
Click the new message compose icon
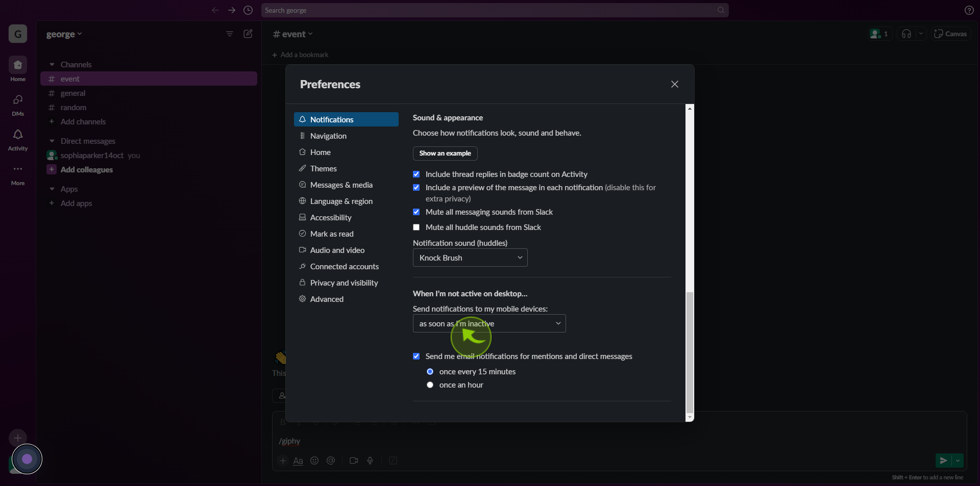point(248,34)
